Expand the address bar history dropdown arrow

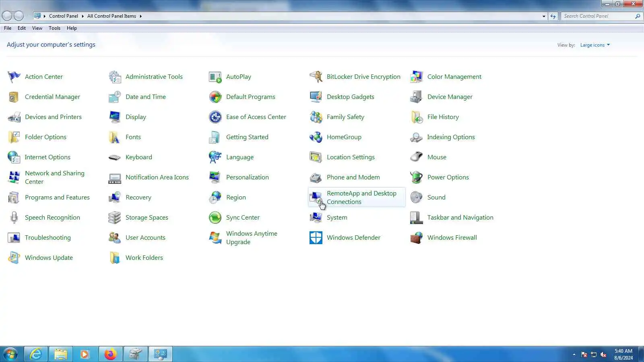click(544, 16)
